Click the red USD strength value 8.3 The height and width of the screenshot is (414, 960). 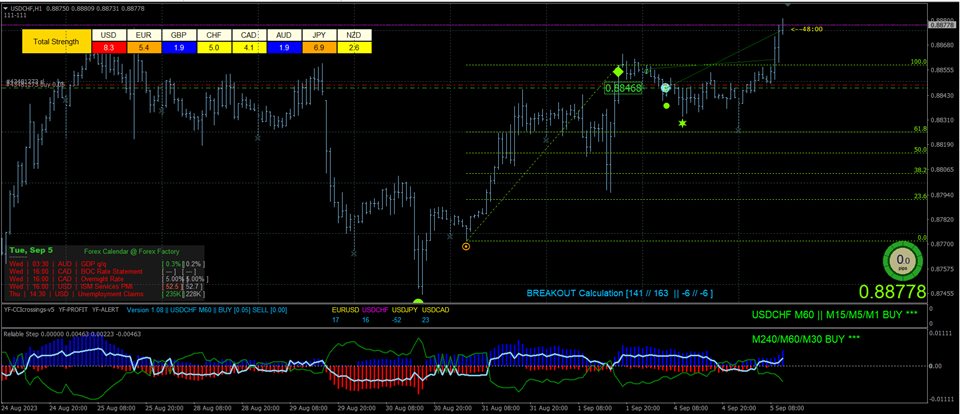[x=109, y=47]
